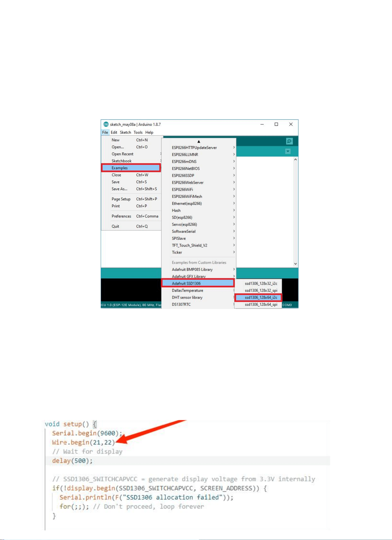Open ssd1306_128x32_i2c example
The image size is (392, 540).
[258, 284]
